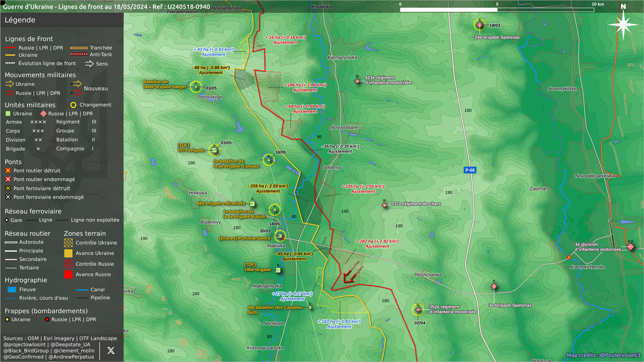The height and width of the screenshot is (362, 644).
Task: Click the Bataillon Jaeger circled unit marker
Action: (x=196, y=87)
